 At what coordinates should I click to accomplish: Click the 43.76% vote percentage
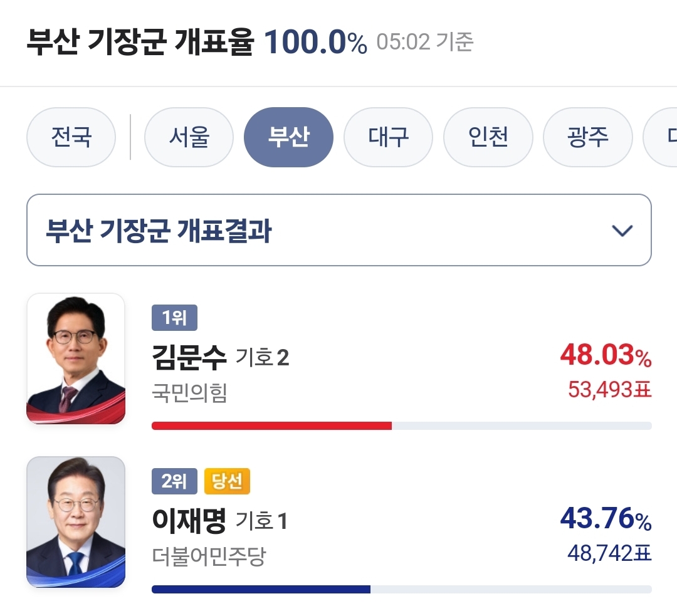click(605, 520)
